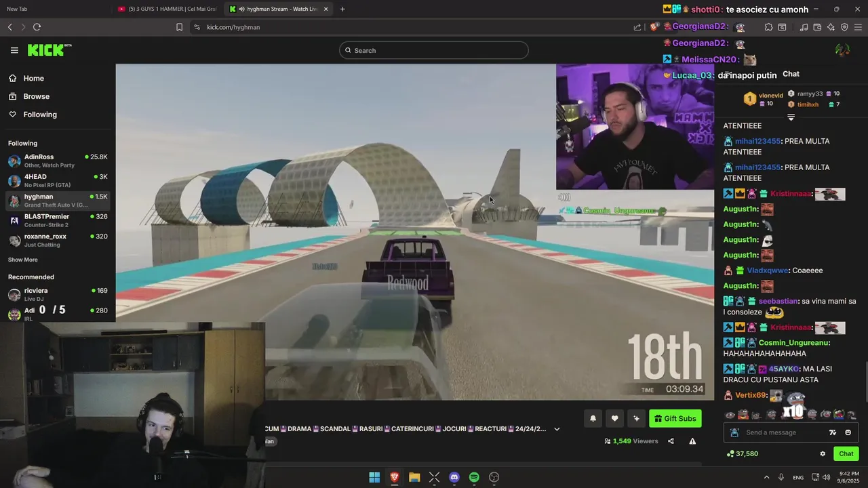Open the Windows Start button
868x488 pixels.
[374, 477]
